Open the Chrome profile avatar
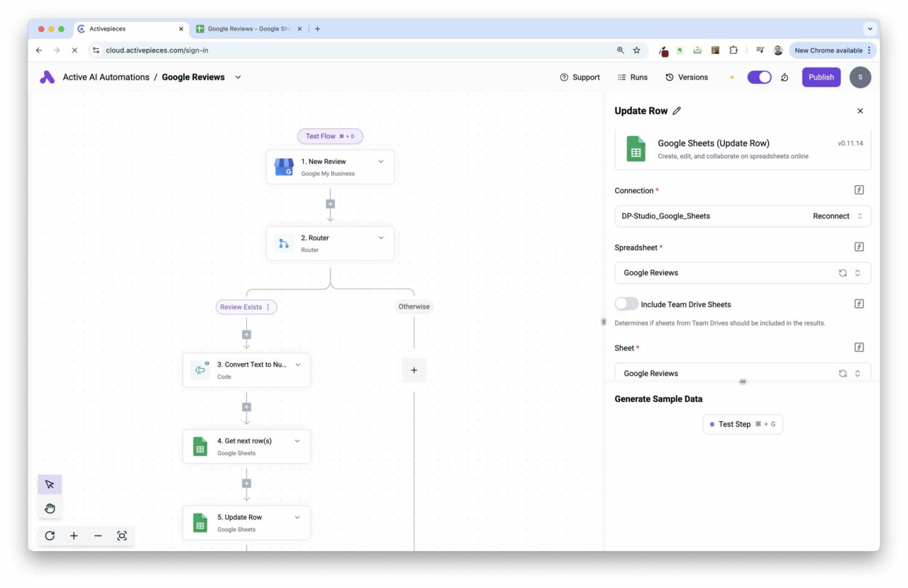The width and height of the screenshot is (908, 588). (x=777, y=50)
